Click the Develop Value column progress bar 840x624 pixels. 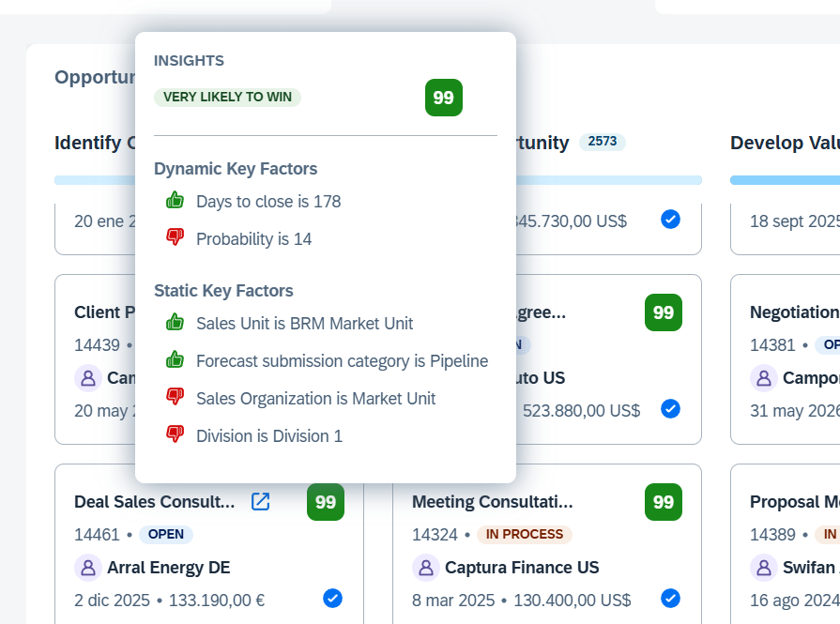tap(785, 180)
